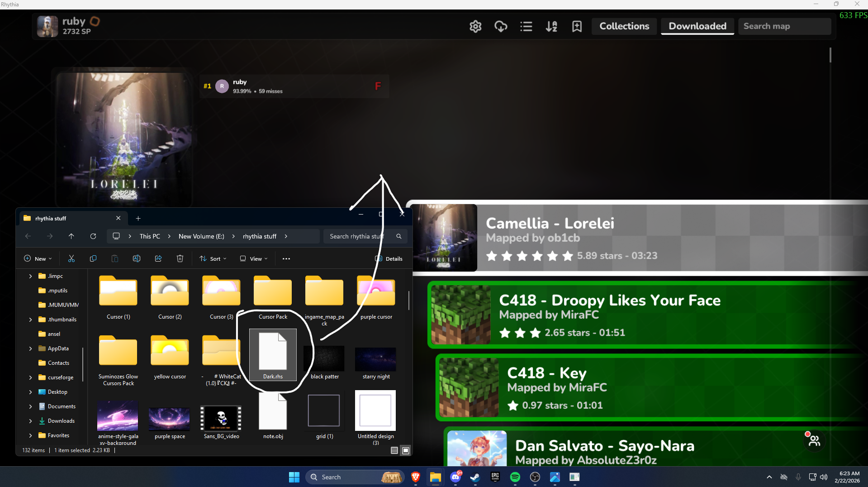
Task: Expand the .limpc folder in the tree
Action: point(30,276)
